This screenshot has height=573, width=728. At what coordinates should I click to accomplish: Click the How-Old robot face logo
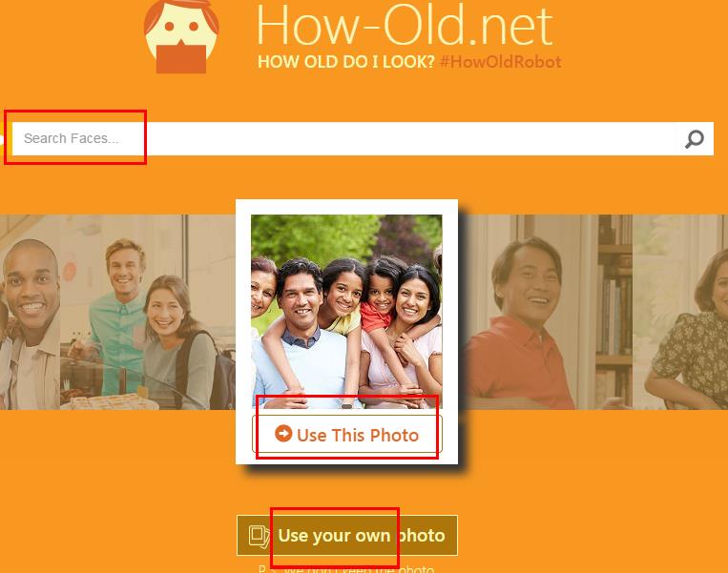(181, 36)
